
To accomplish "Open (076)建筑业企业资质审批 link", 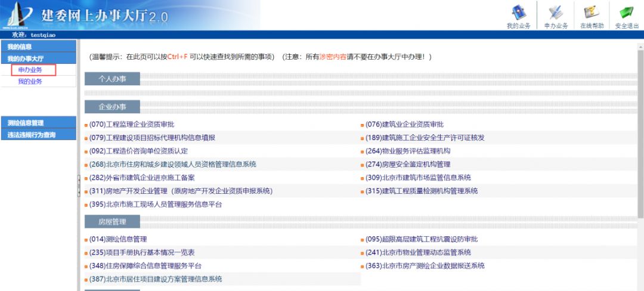I will [404, 125].
